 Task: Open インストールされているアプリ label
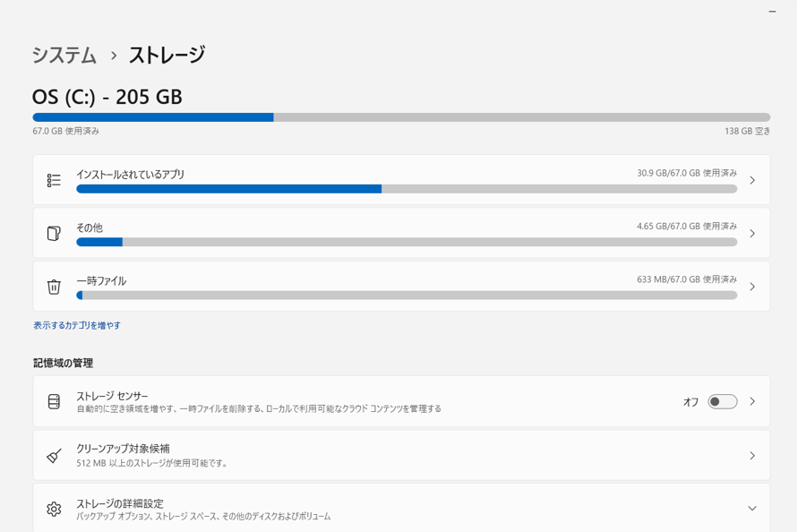130,175
